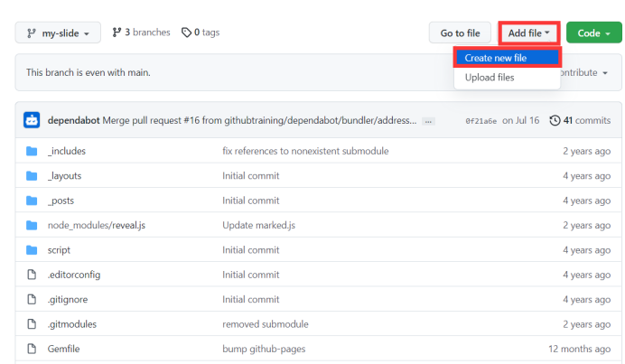Image resolution: width=625 pixels, height=364 pixels.
Task: Open 'bump github-pages' commit message
Action: [264, 349]
